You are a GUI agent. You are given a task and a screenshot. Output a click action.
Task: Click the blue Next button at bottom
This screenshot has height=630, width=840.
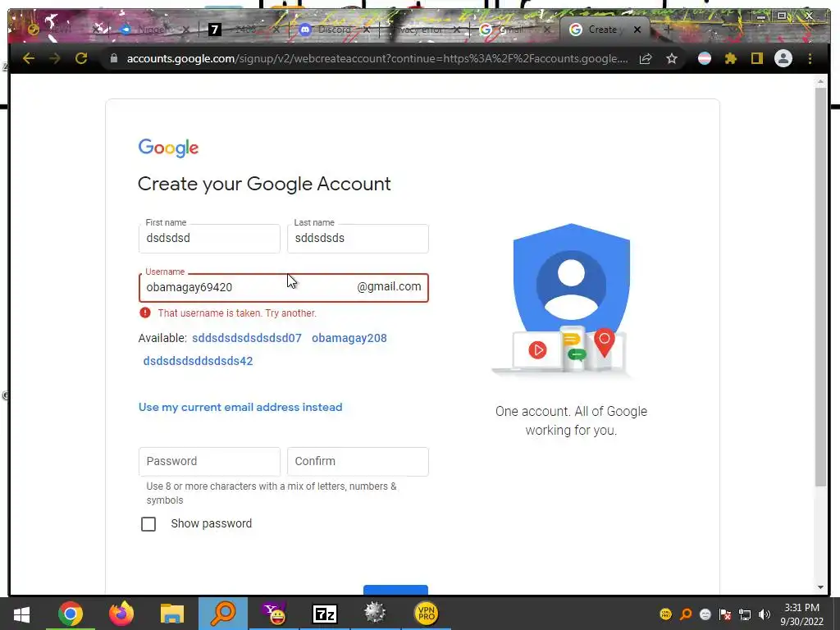click(x=395, y=590)
